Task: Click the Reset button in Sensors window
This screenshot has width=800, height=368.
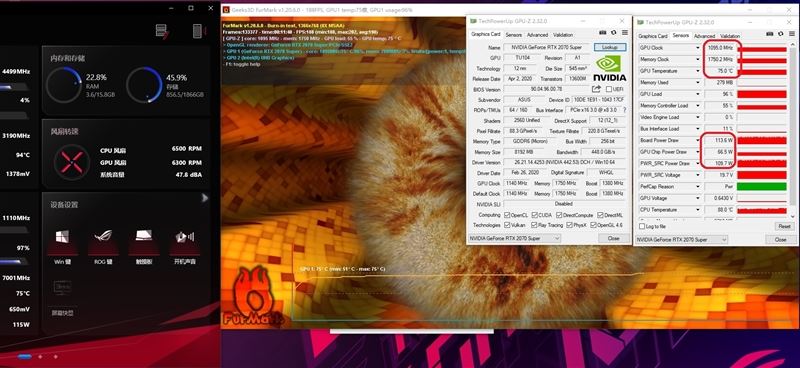Action: click(x=784, y=226)
